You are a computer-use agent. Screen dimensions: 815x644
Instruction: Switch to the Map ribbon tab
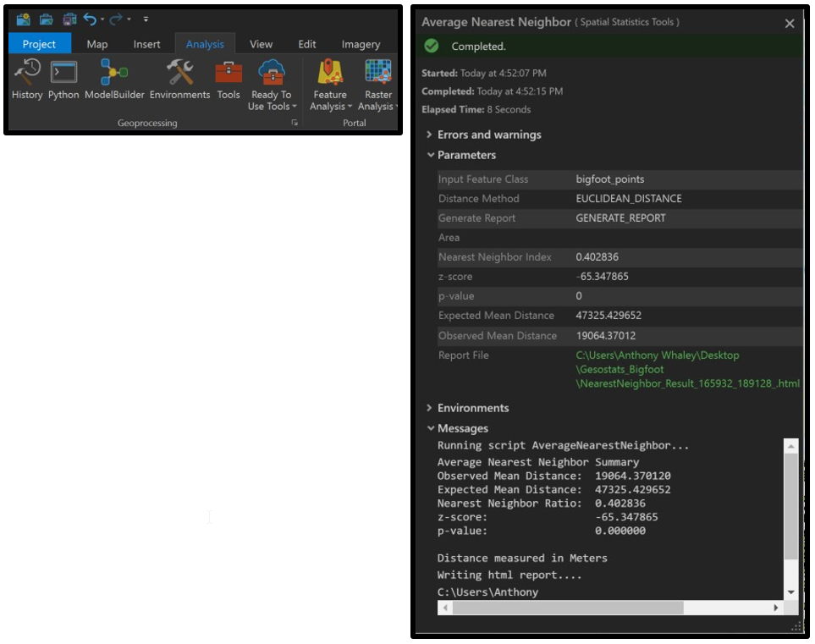[97, 44]
